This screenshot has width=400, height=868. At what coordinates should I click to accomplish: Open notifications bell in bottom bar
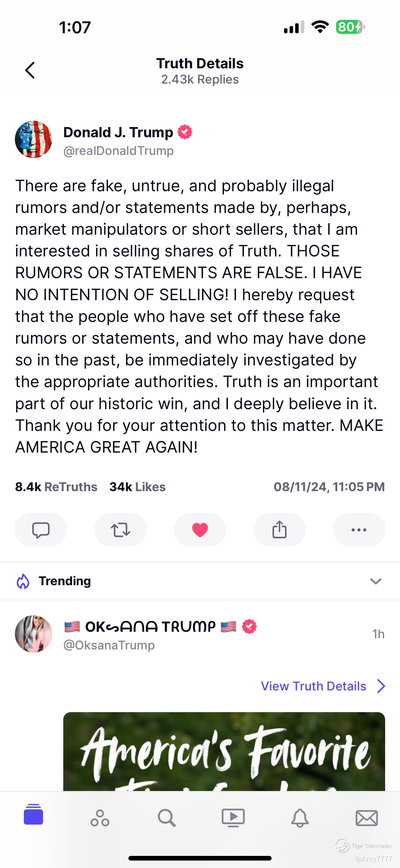[300, 818]
